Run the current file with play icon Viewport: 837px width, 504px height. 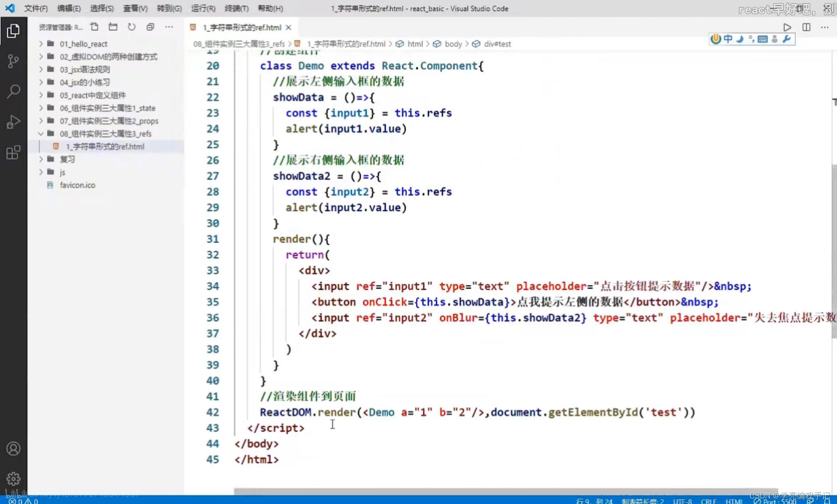(787, 27)
